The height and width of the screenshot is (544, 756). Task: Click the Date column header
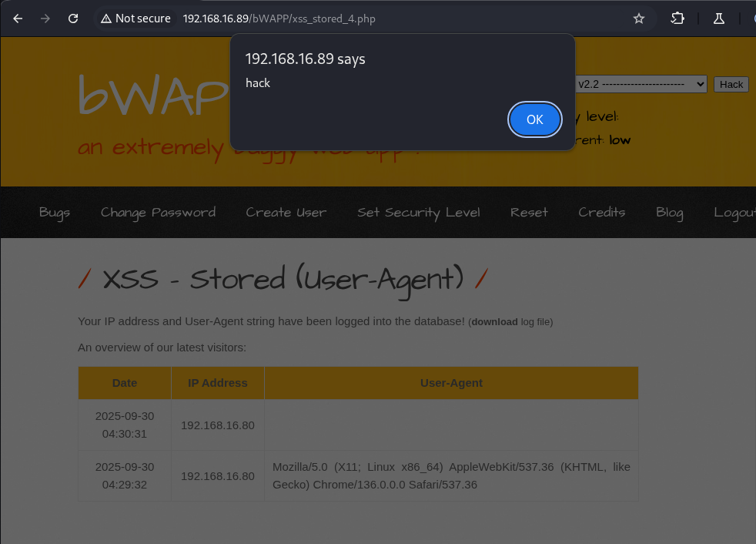point(125,383)
